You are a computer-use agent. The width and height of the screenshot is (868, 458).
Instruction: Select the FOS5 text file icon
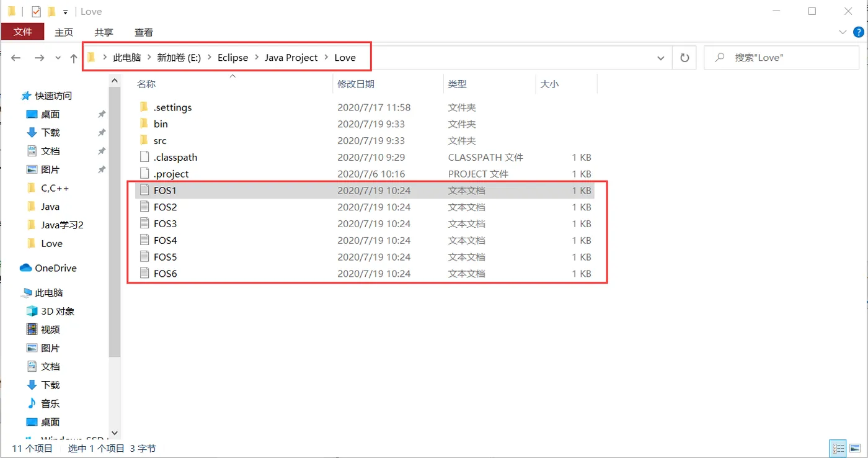point(144,257)
